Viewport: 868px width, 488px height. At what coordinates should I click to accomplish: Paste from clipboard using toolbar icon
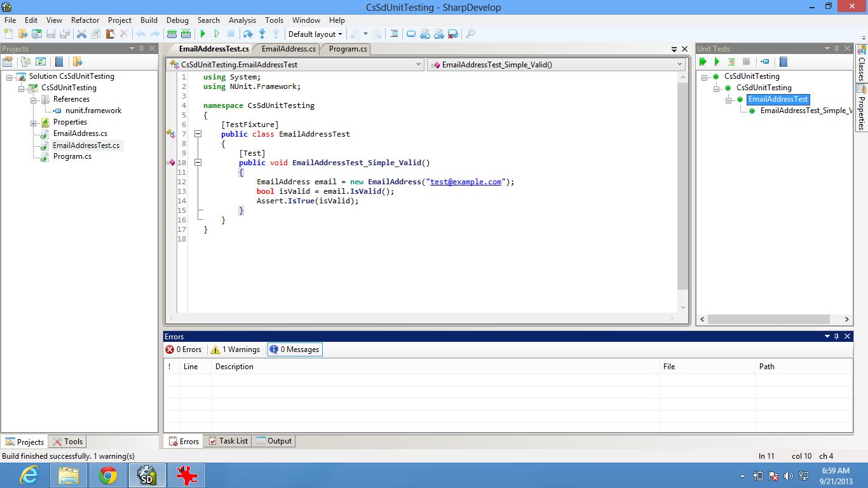coord(110,34)
